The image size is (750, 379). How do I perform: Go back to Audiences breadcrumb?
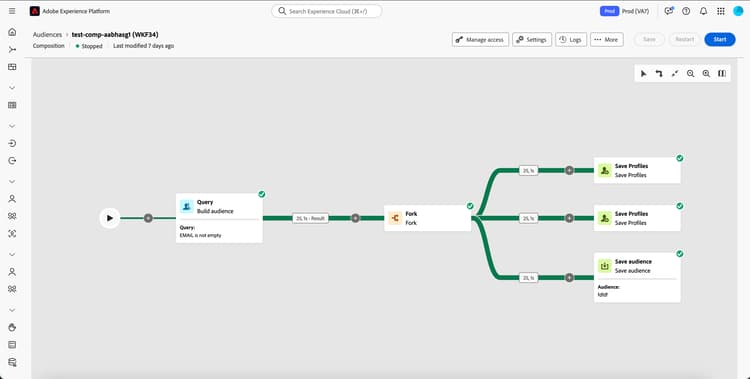47,34
